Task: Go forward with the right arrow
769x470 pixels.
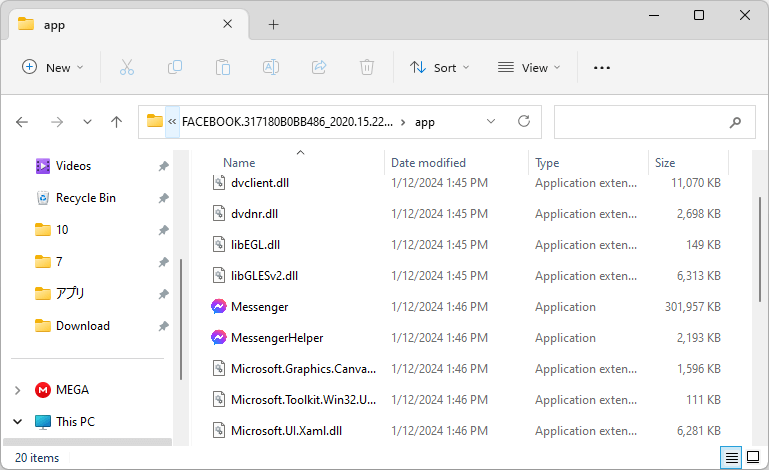Action: (57, 122)
